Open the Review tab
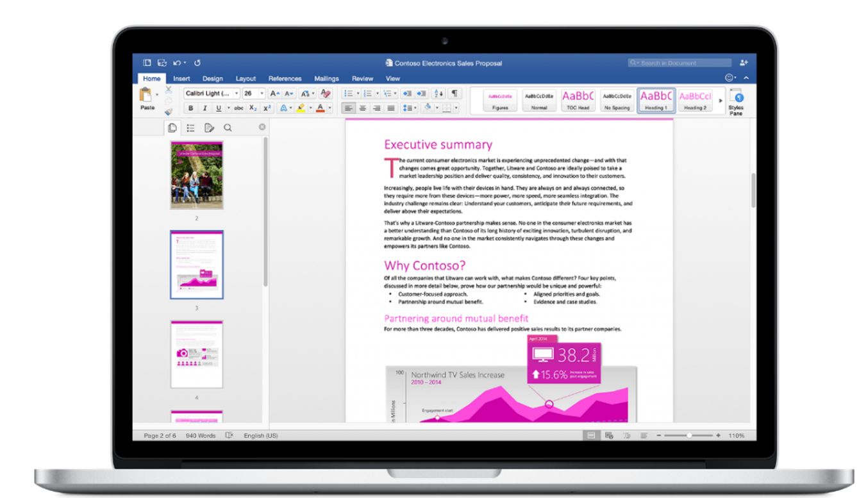 click(x=362, y=79)
